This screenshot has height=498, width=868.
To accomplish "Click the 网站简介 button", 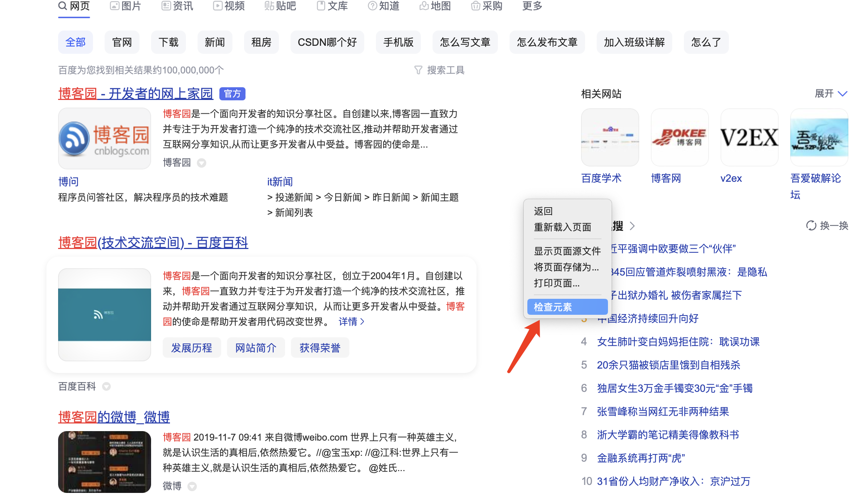I will pos(256,348).
